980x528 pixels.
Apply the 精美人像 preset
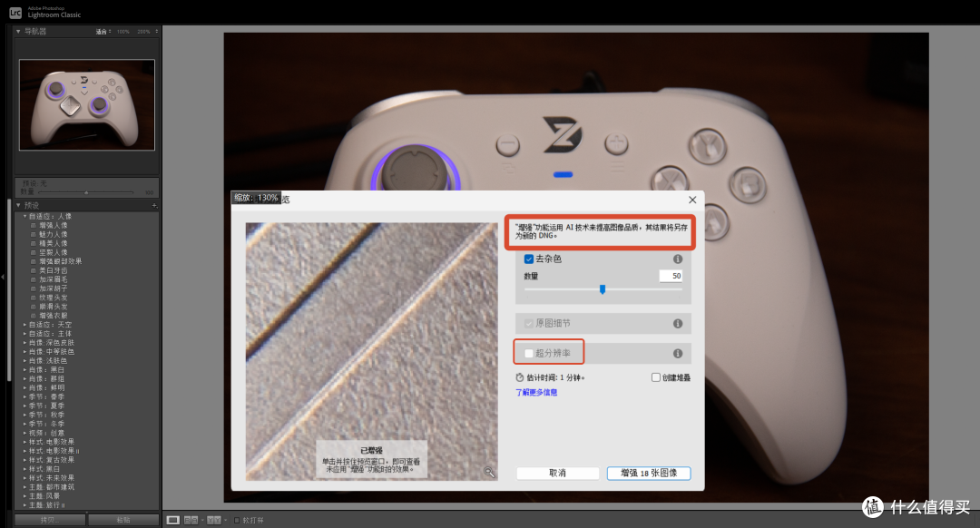[x=54, y=244]
